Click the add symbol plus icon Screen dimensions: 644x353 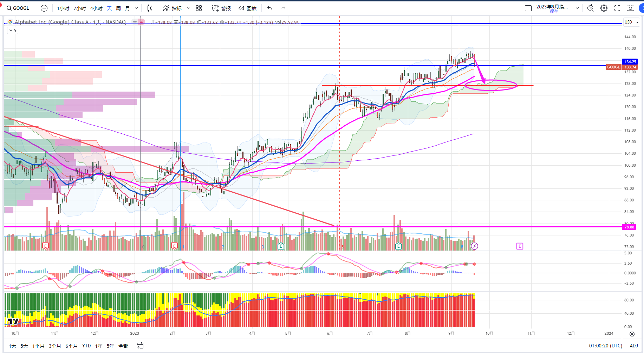(x=44, y=8)
